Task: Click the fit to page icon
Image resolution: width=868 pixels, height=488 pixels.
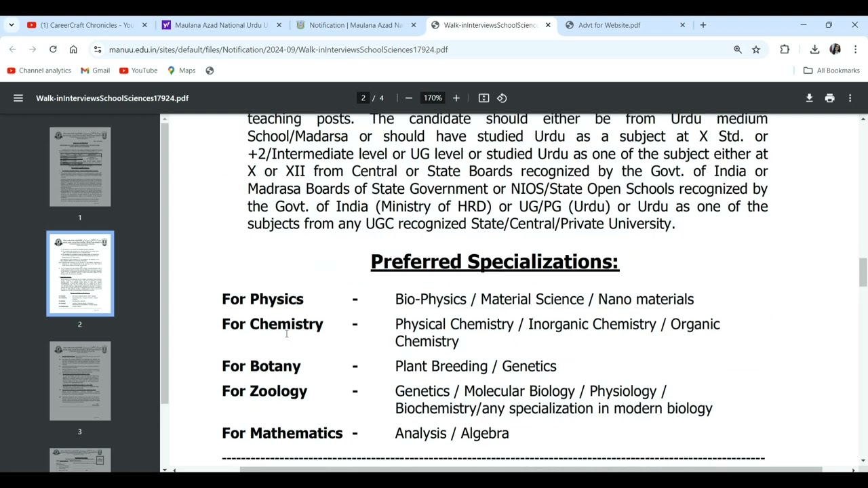Action: click(x=484, y=98)
